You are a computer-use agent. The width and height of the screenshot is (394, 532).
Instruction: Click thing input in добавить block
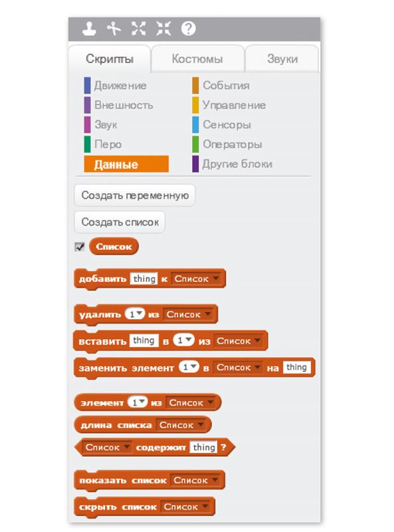[144, 279]
